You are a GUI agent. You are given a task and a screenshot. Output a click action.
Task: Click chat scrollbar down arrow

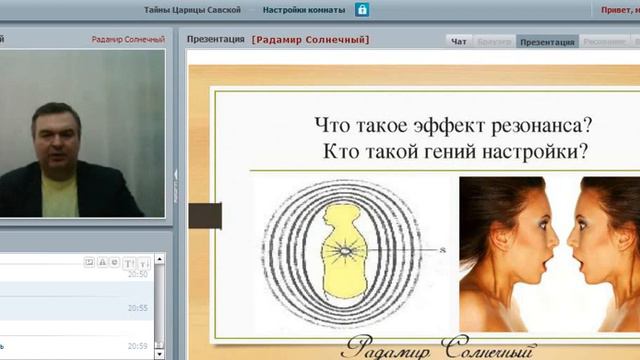pos(160,353)
